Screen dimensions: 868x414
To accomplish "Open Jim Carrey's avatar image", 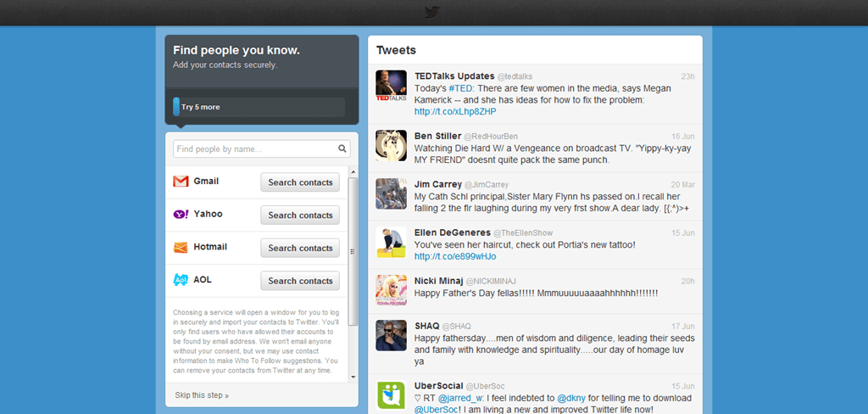I will click(x=392, y=193).
